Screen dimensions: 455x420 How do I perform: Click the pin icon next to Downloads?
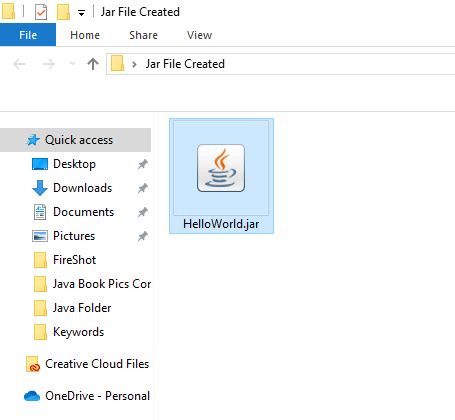pos(143,188)
